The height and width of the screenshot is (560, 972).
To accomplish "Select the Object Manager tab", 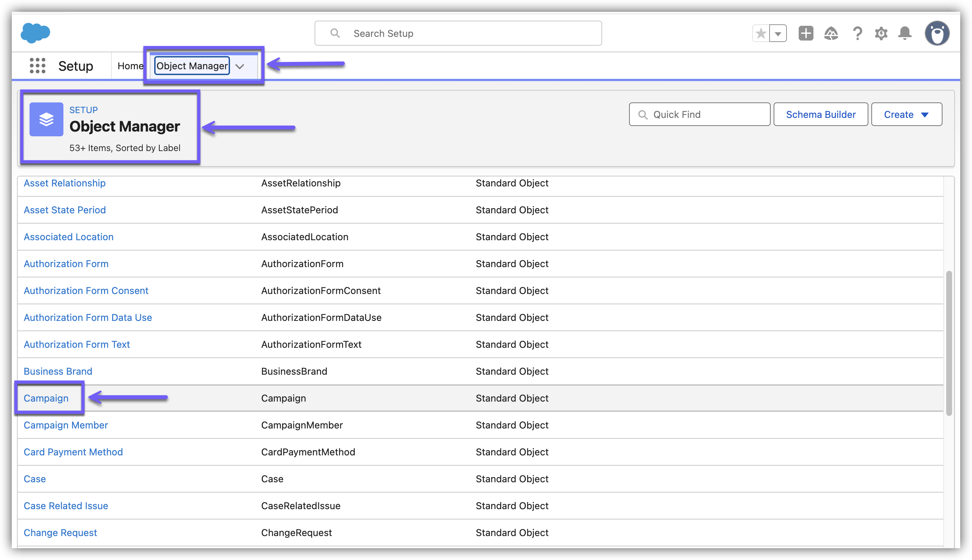I will [x=192, y=66].
